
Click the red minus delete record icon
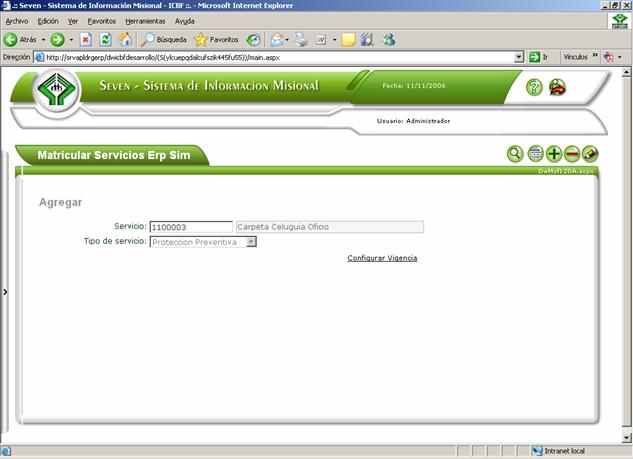(572, 154)
